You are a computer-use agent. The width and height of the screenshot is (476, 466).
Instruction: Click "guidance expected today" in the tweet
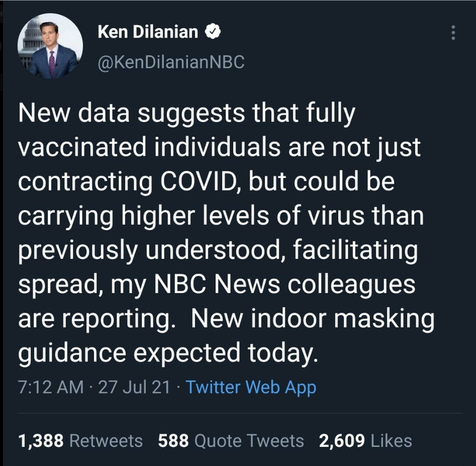168,353
